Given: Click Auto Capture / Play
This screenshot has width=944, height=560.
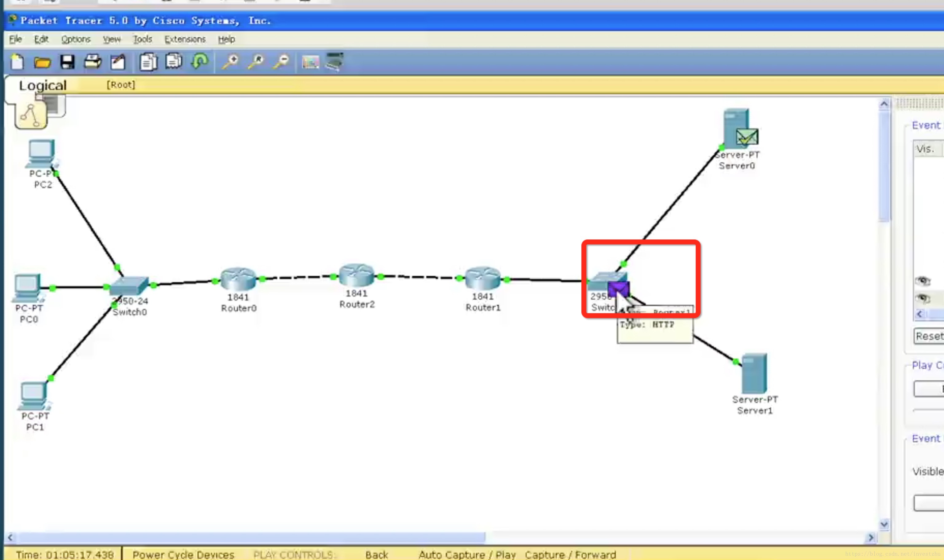Looking at the screenshot, I should tap(467, 554).
